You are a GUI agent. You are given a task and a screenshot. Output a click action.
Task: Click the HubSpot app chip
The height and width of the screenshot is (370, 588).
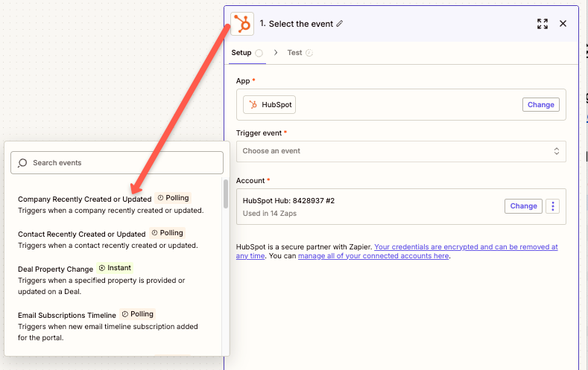point(269,105)
